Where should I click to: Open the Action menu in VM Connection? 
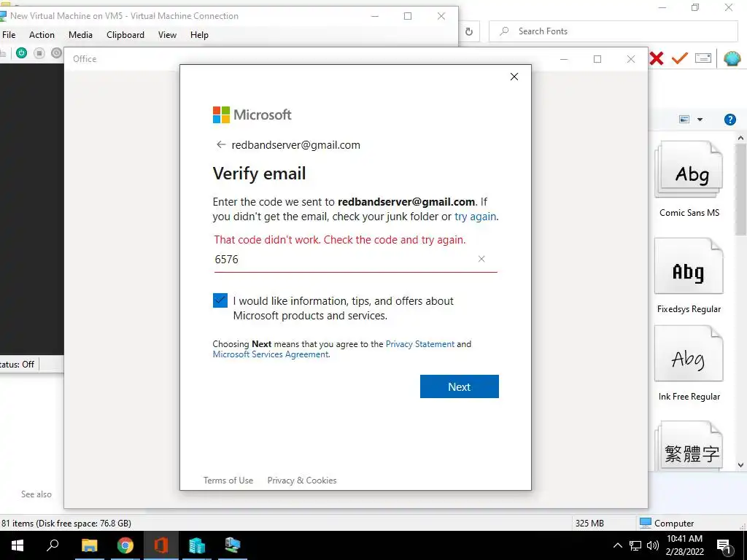tap(42, 35)
